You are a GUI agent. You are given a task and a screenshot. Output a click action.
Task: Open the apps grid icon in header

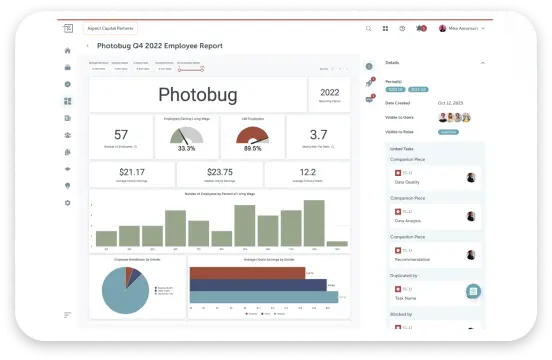click(385, 29)
